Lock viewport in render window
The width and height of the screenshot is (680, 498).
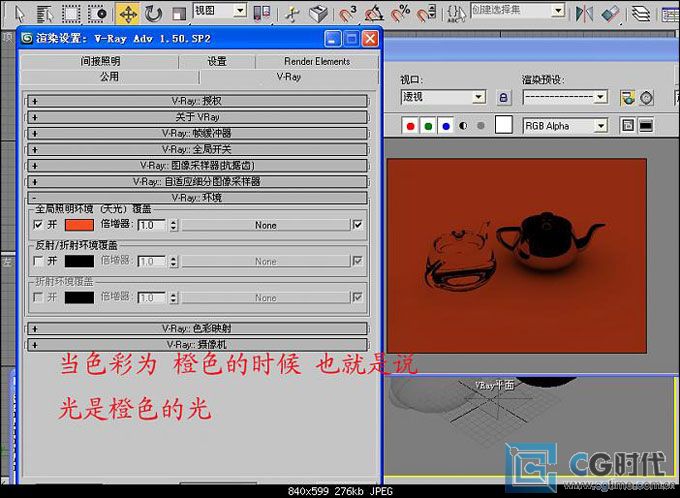point(503,97)
